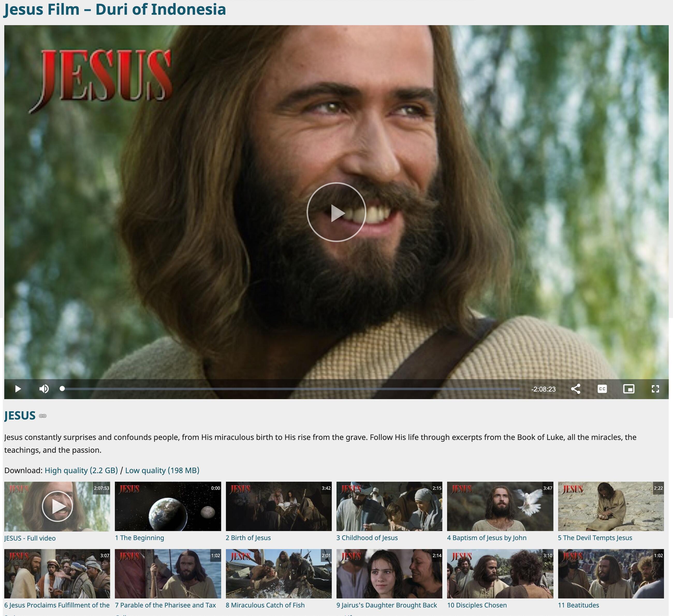The height and width of the screenshot is (616, 673).
Task: Open 8 Miraculous Catch of Fish clip
Action: point(279,574)
